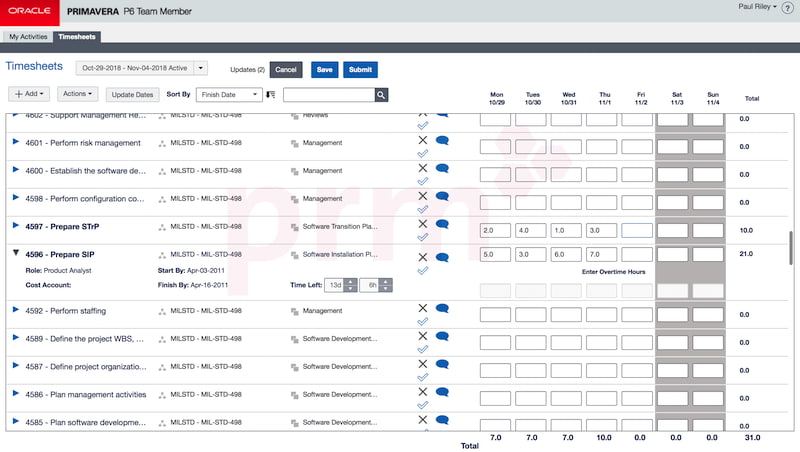Image resolution: width=800 pixels, height=452 pixels.
Task: Click the Update Dates button
Action: [x=132, y=95]
